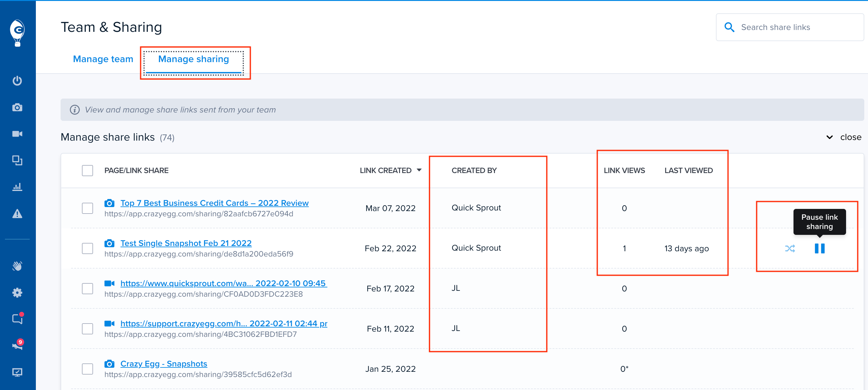Open Recordings video camera sidebar icon
Viewport: 868px width, 390px height.
coord(17,134)
